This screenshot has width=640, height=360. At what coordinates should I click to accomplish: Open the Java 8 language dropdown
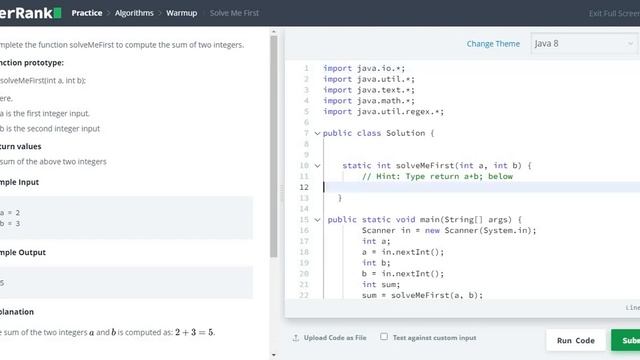pyautogui.click(x=584, y=44)
